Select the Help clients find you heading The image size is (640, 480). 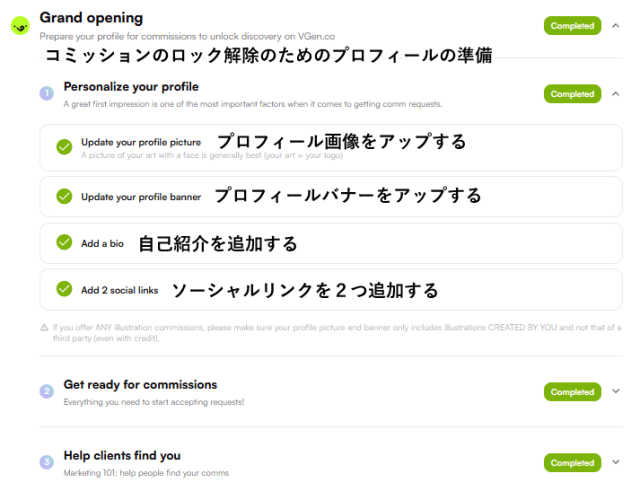point(122,455)
